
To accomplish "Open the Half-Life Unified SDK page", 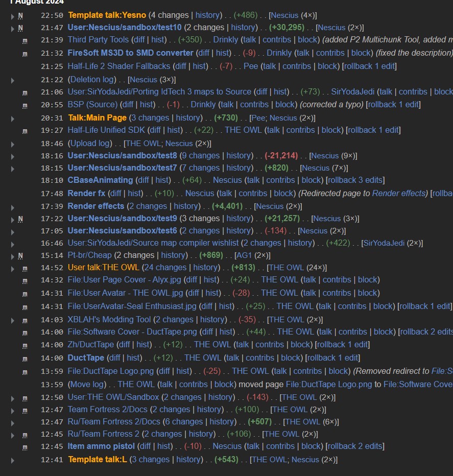I will (x=106, y=130).
